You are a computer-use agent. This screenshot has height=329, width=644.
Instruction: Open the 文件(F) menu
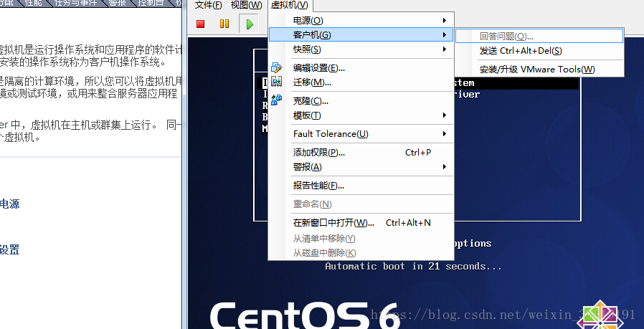[x=208, y=5]
